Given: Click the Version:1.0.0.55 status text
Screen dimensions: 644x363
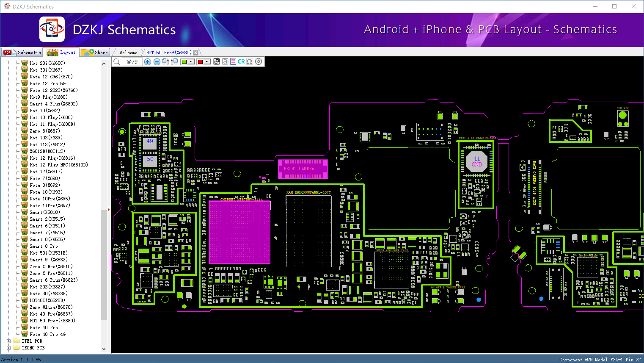Looking at the screenshot, I should pos(21,360).
